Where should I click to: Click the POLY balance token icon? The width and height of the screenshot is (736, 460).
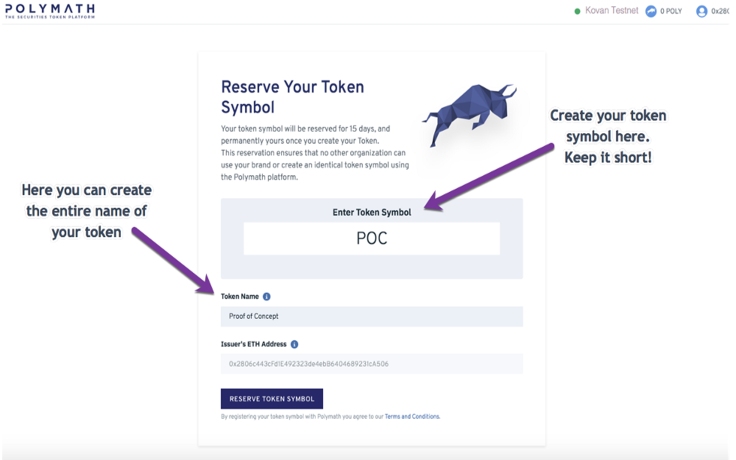[651, 11]
